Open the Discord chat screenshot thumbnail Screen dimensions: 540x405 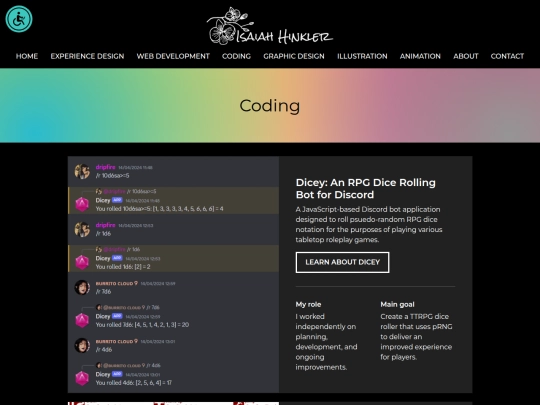[173, 274]
